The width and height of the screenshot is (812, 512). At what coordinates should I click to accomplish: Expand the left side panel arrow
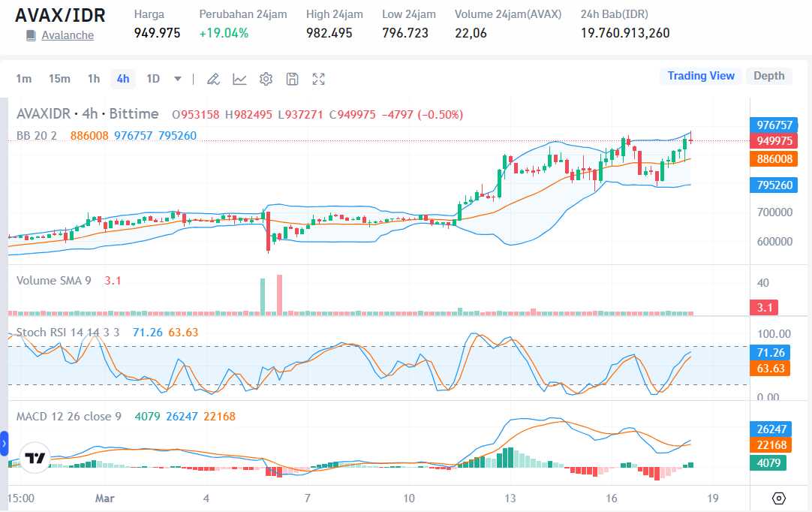pyautogui.click(x=4, y=444)
